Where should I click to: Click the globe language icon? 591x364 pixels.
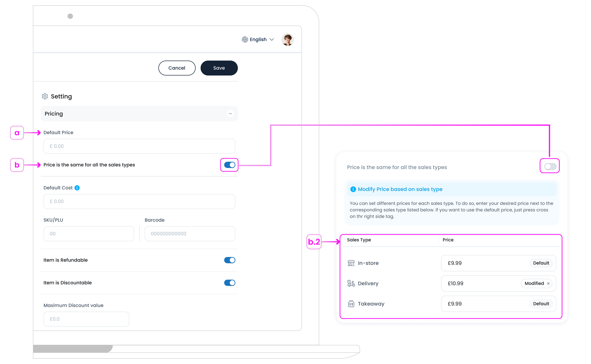click(x=245, y=39)
